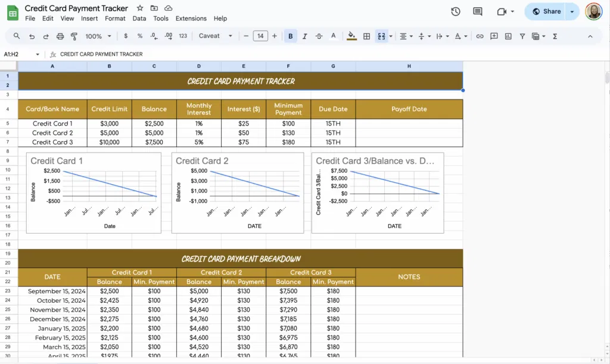The image size is (610, 364).
Task: Insert a chart from the toolbar
Action: pyautogui.click(x=509, y=36)
